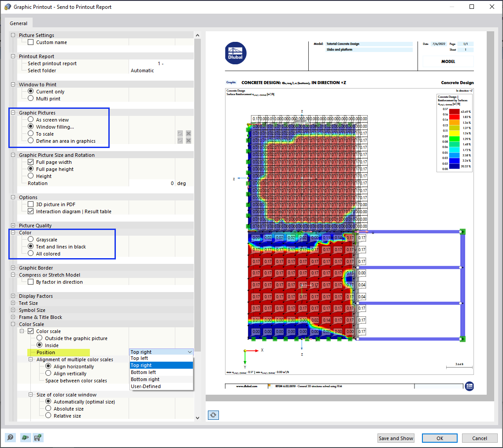503x448 pixels.
Task: Click the delete X icon in Define an area row
Action: coord(189,141)
